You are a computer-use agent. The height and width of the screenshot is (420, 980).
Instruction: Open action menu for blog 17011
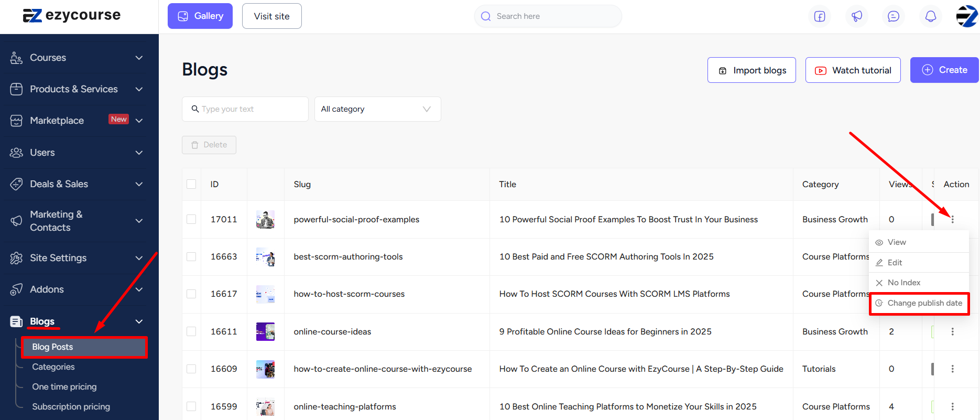tap(953, 219)
